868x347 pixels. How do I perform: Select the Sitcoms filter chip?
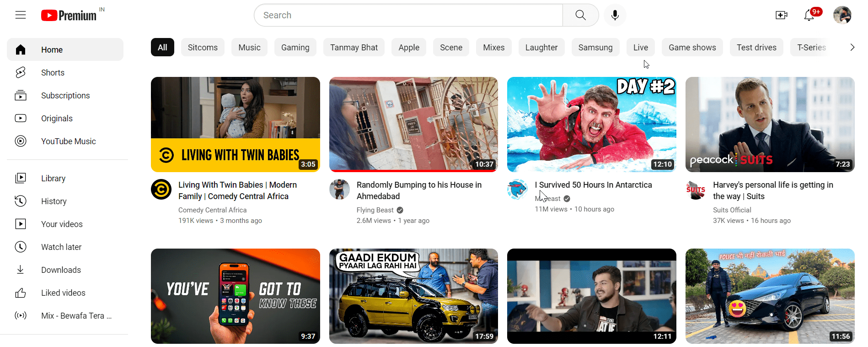203,47
